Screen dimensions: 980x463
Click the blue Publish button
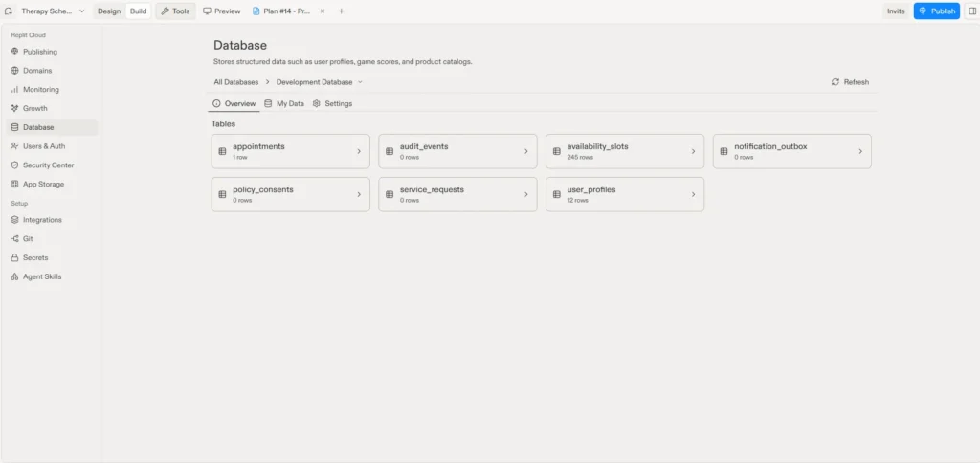point(936,11)
